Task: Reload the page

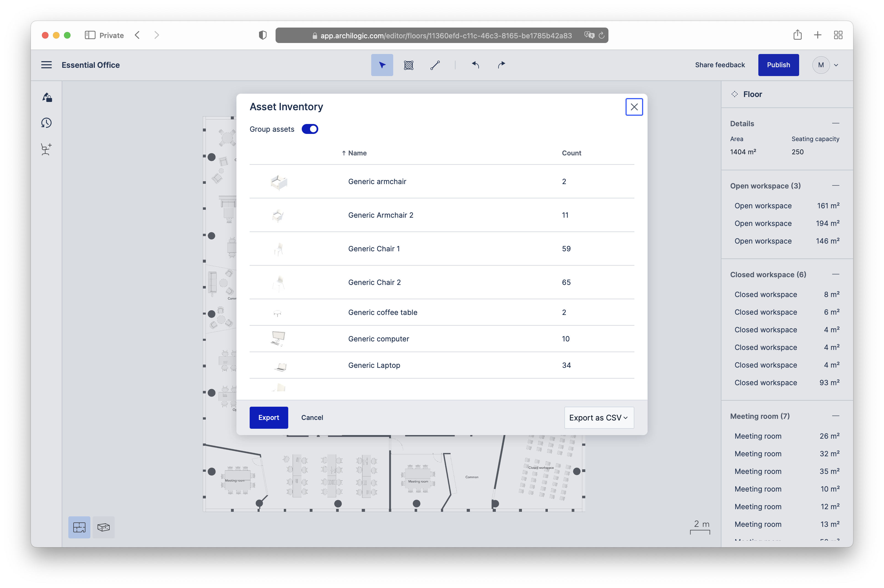Action: pos(602,35)
